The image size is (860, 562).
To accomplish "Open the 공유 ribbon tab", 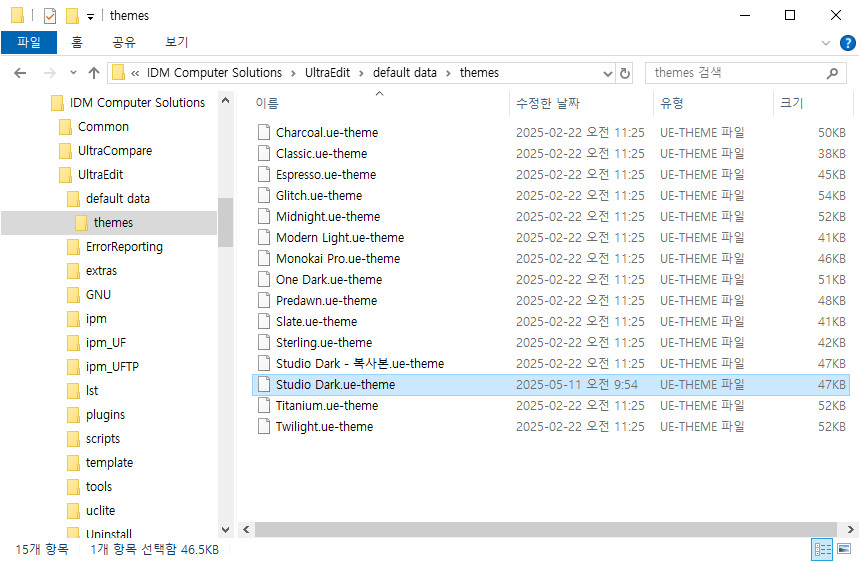I will pos(124,42).
